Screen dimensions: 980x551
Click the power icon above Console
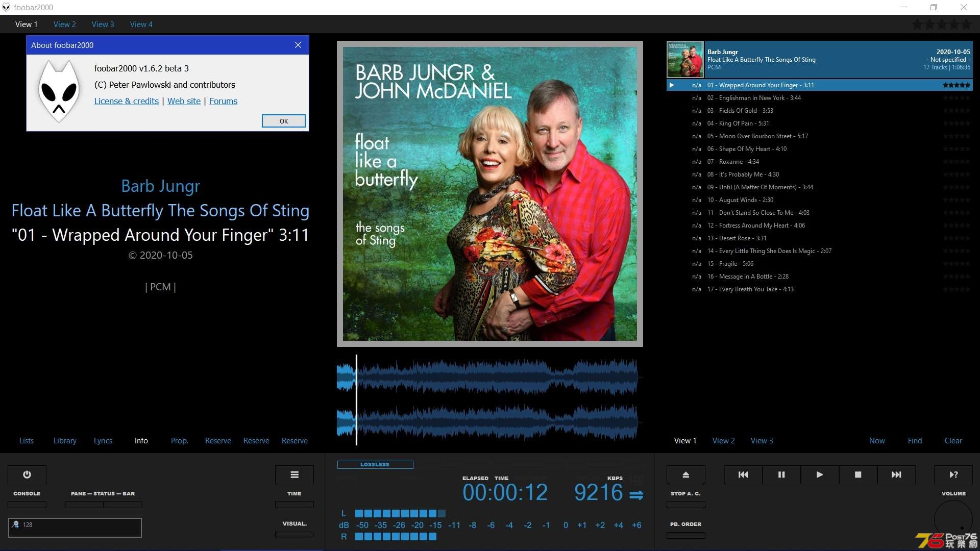tap(27, 474)
